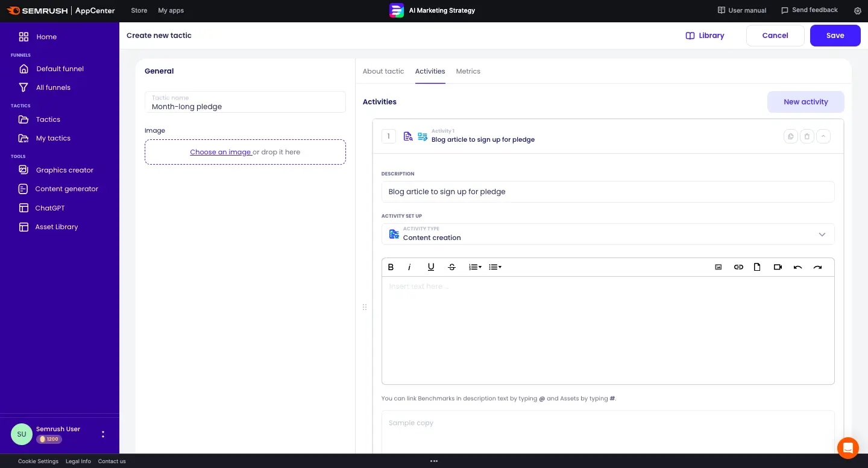Screen dimensions: 868x468
Task: Switch to the Metrics tab
Action: 468,71
